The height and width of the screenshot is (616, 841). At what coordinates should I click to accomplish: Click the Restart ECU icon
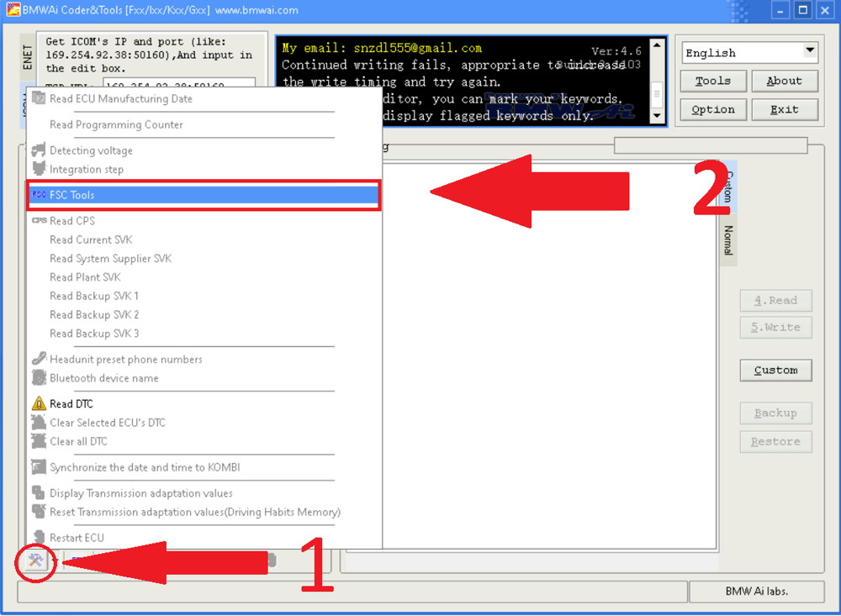(x=39, y=537)
